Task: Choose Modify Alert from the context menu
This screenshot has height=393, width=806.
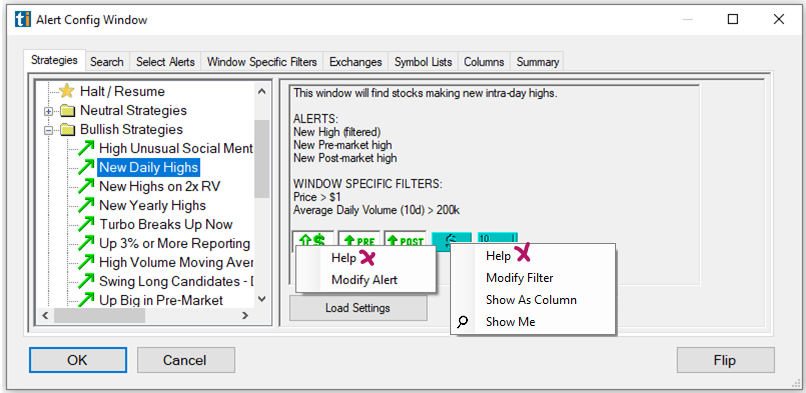Action: (364, 280)
